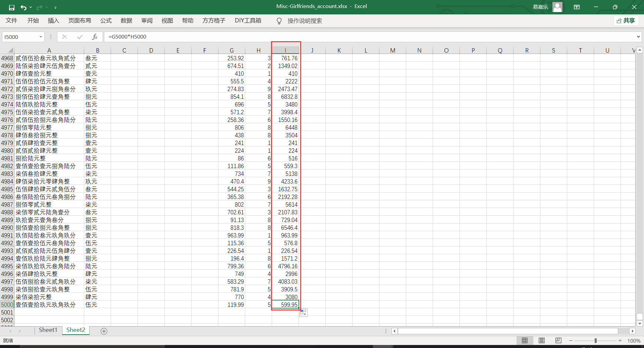Click the Cancel (X) formula icon
644x348 pixels.
pyautogui.click(x=64, y=37)
